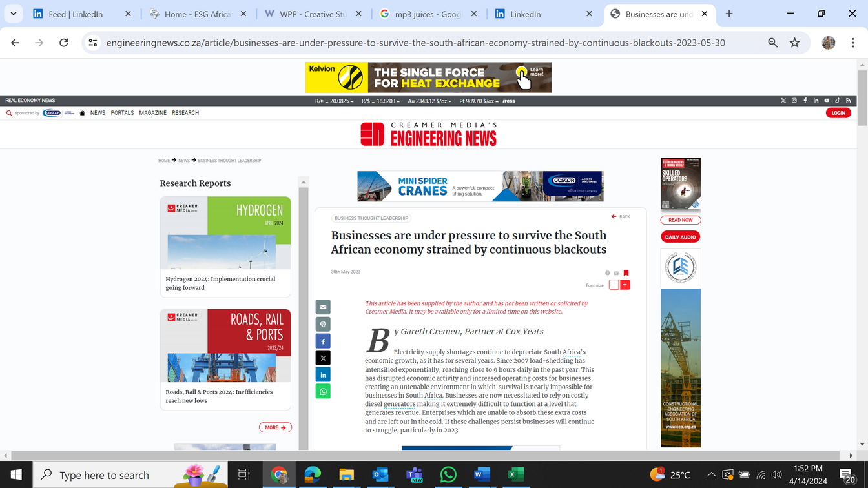Click the BACK arrow link in article
Screen dimensions: 868x488
coord(621,217)
